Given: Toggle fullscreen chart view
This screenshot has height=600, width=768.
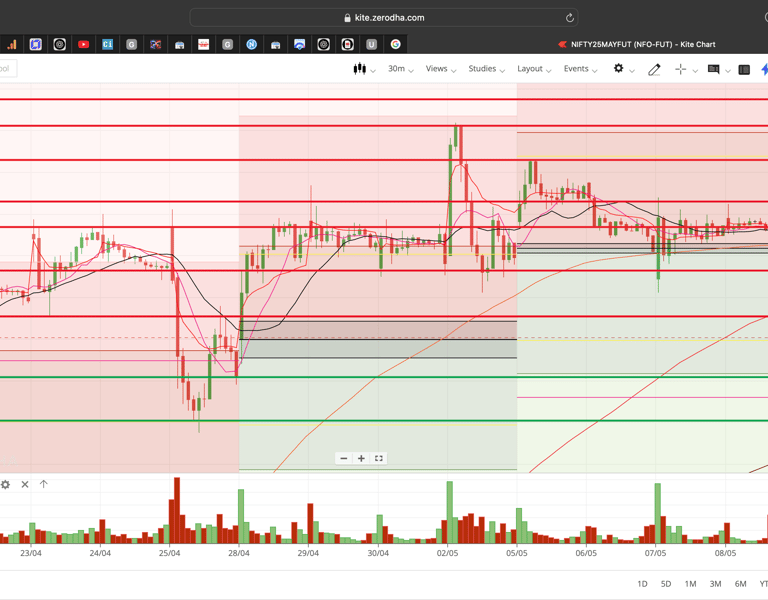Looking at the screenshot, I should point(379,458).
